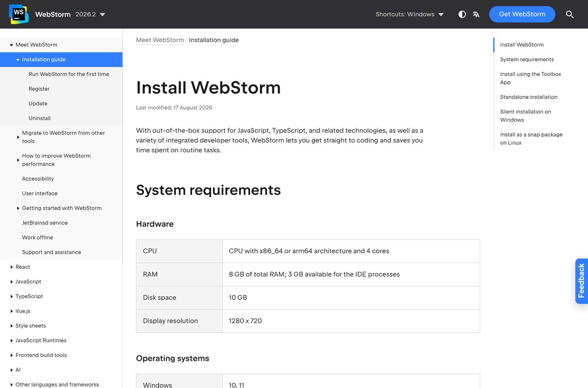The width and height of the screenshot is (588, 388).
Task: Click the WebStorm WS logo icon
Action: 19,14
